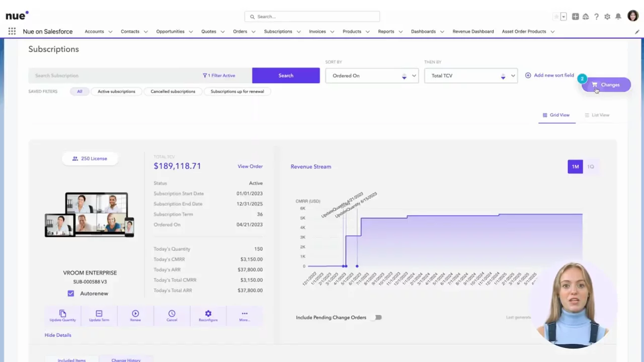644x362 pixels.
Task: Open the Revenue Dashboard tab
Action: 473,31
